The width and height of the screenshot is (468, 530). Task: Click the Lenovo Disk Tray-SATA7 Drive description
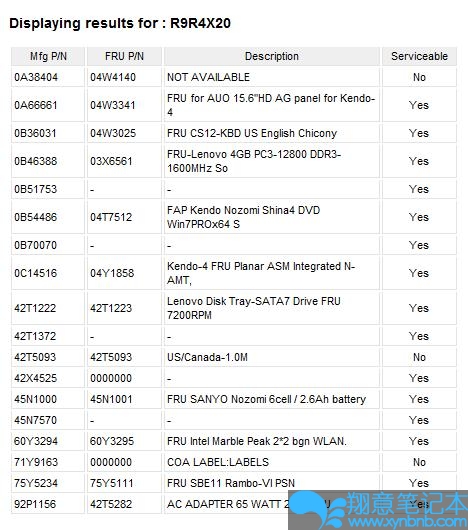[x=254, y=308]
